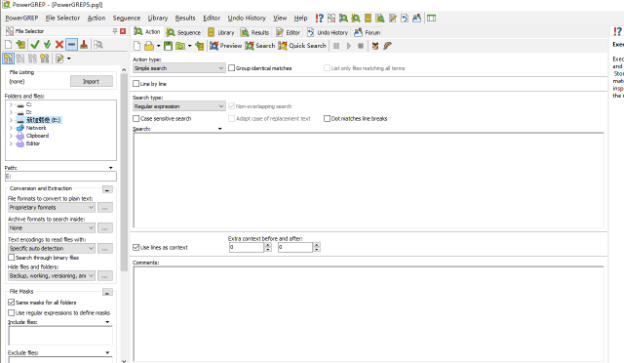Image resolution: width=624 pixels, height=363 pixels.
Task: Open the Hide files and folders dropdown
Action: click(52, 275)
